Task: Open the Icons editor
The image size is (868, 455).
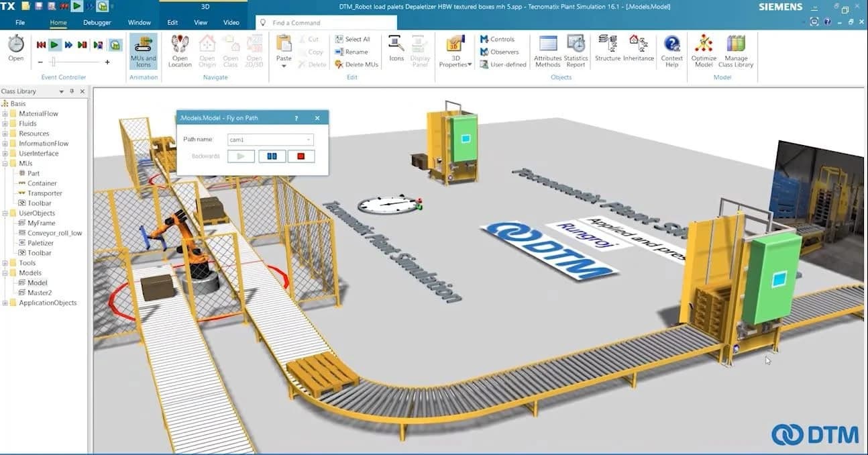Action: pyautogui.click(x=396, y=48)
